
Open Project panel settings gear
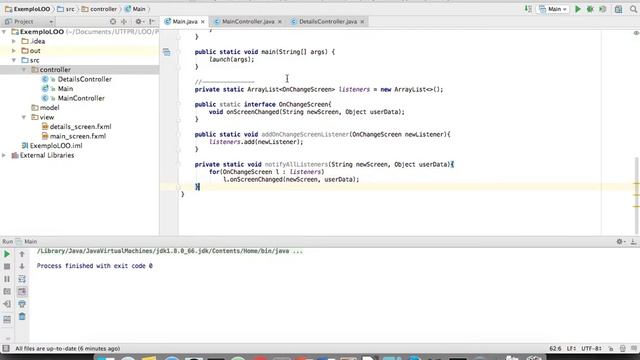(x=139, y=22)
